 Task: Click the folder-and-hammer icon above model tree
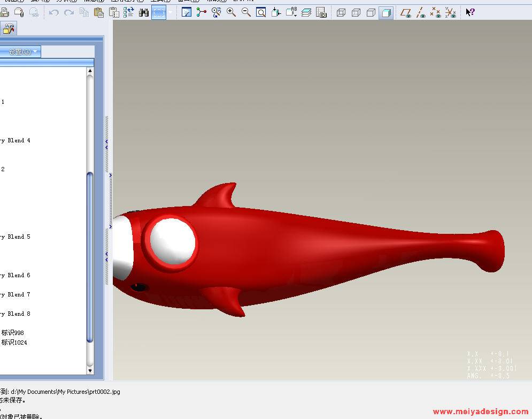pyautogui.click(x=8, y=28)
